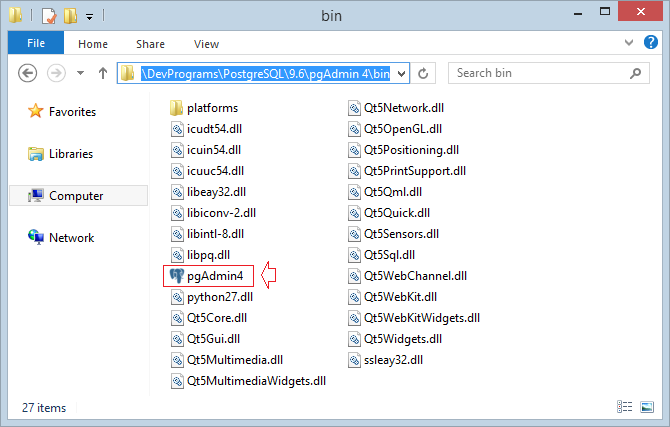670x427 pixels.
Task: Open the View ribbon tab
Action: click(x=206, y=44)
